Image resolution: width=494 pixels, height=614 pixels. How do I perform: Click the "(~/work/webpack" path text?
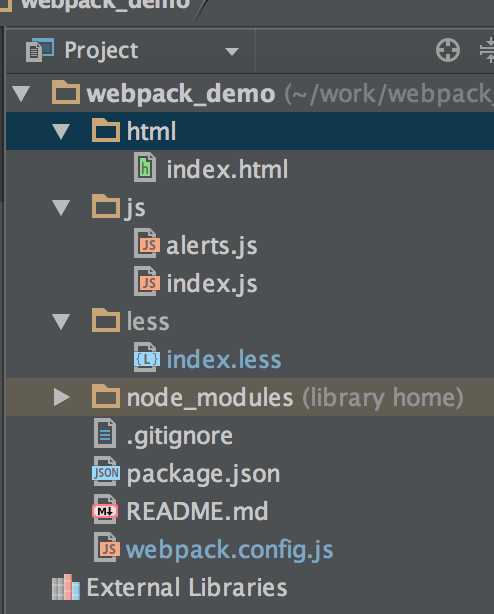pyautogui.click(x=389, y=95)
